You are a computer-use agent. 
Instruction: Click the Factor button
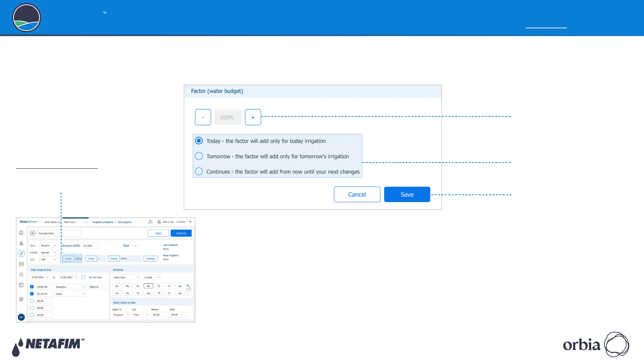coord(68,259)
